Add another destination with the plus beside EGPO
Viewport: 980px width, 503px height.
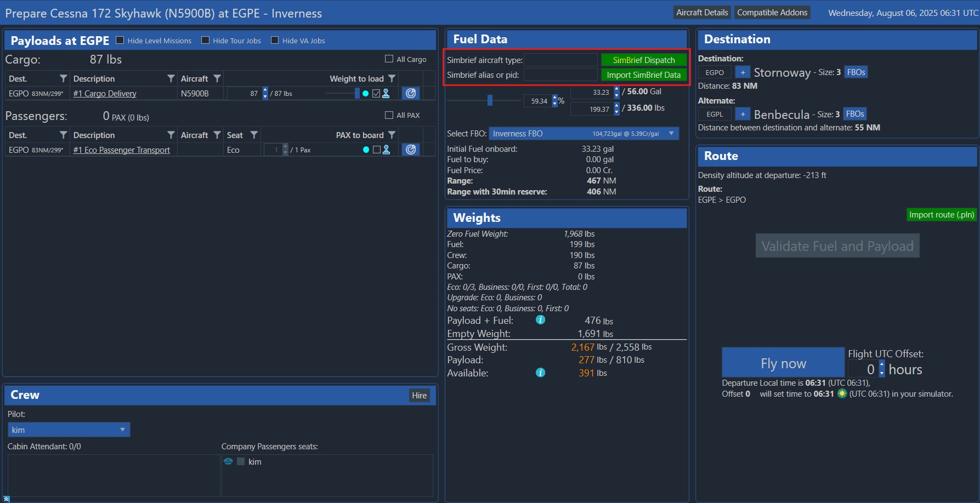(743, 72)
